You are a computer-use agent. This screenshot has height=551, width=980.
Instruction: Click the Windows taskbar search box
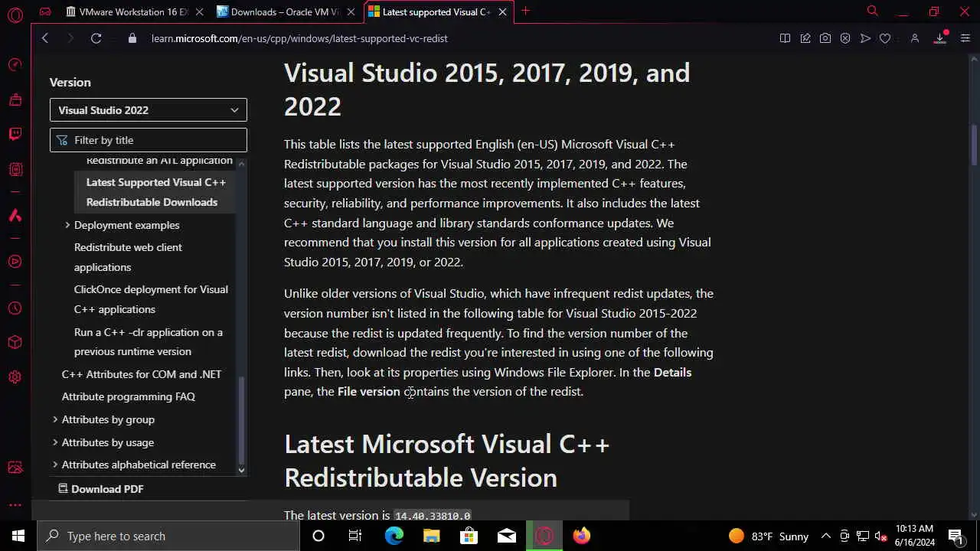coord(168,536)
